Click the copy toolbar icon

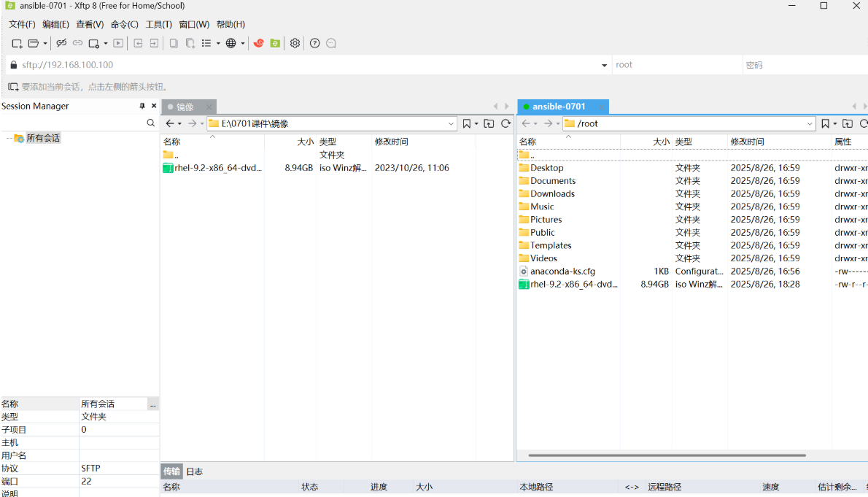point(174,43)
